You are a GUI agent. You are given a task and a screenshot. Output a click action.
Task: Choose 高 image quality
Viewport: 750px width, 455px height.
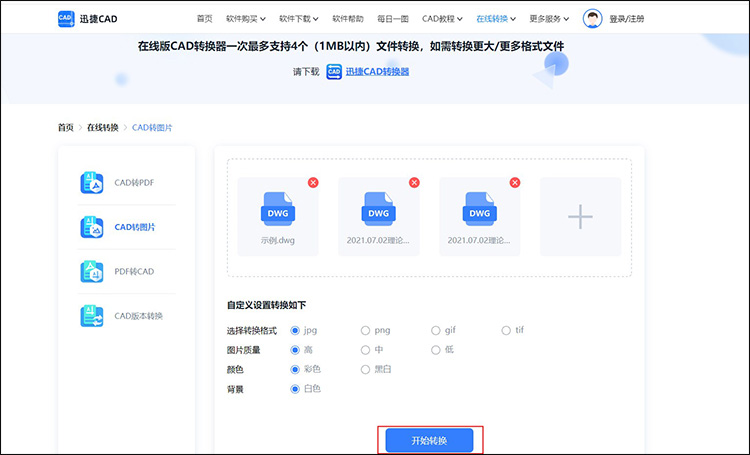coord(295,350)
